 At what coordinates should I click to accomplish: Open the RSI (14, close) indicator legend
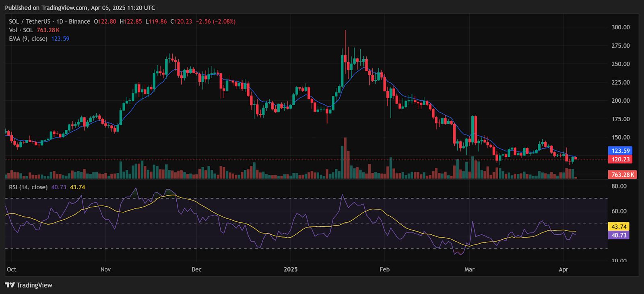pos(28,187)
